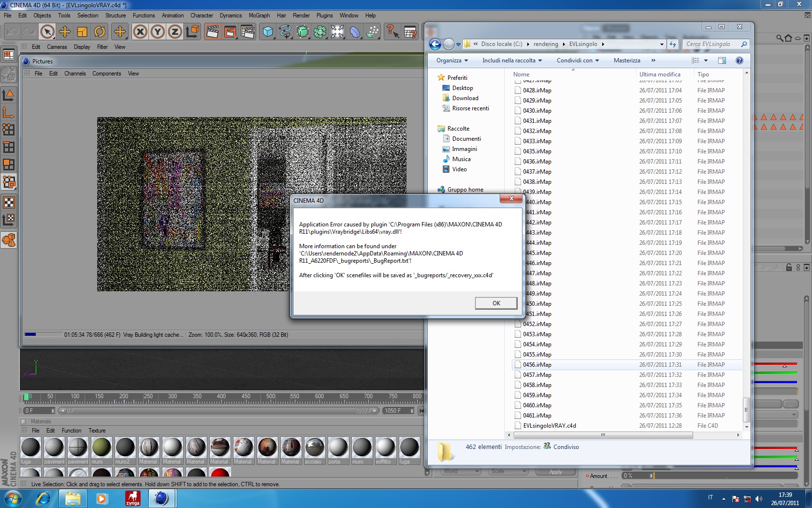This screenshot has height=508, width=812.
Task: Open the Channels menu in Pictures window
Action: (75, 74)
